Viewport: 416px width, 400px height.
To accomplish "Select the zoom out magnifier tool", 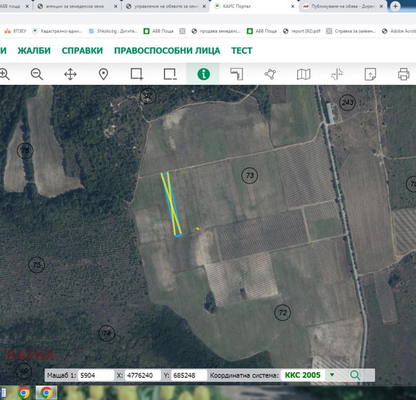I will [x=37, y=74].
